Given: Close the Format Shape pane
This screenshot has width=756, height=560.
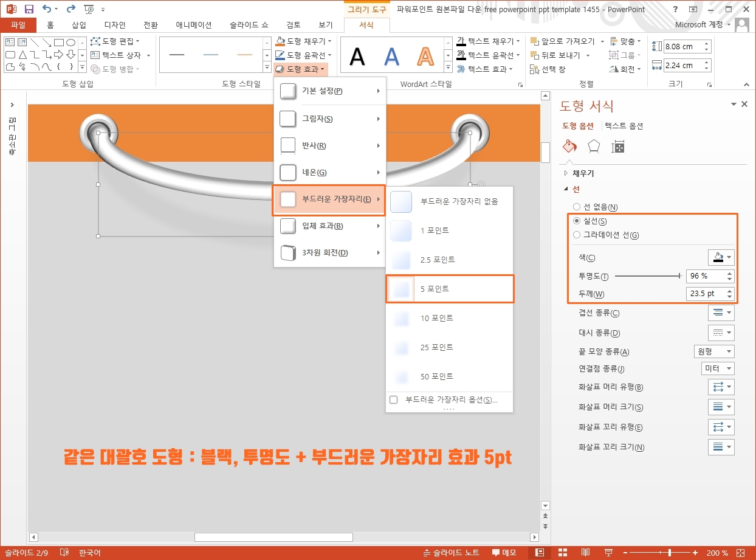Looking at the screenshot, I should [744, 105].
